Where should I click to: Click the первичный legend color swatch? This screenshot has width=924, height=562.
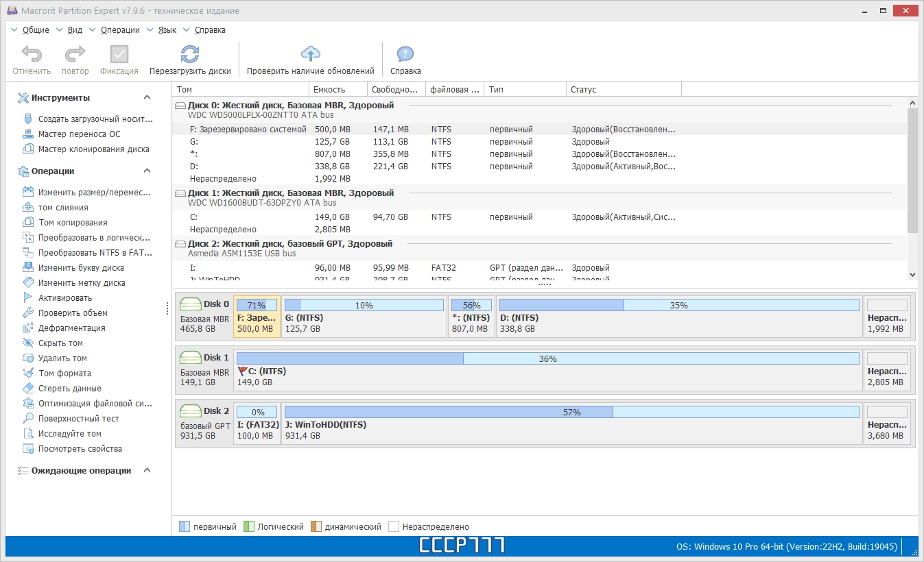[184, 526]
